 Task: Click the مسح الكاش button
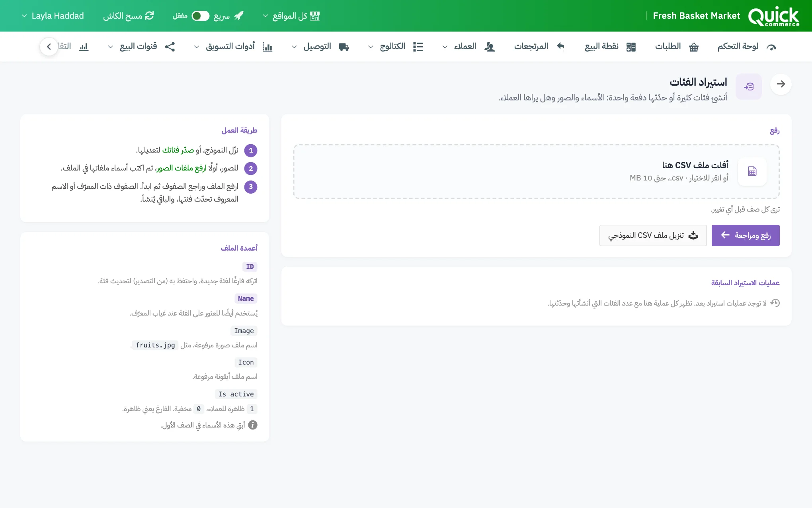point(129,16)
